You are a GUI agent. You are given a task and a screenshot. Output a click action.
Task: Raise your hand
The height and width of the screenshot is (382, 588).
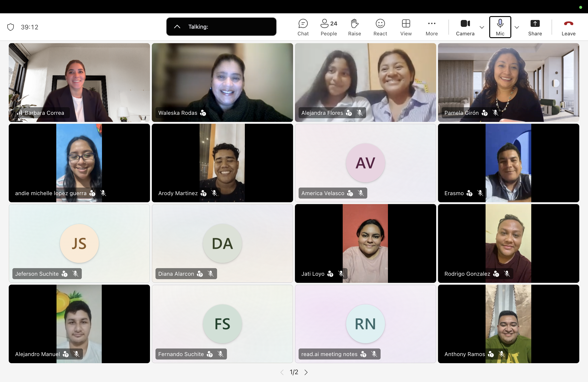pos(354,27)
